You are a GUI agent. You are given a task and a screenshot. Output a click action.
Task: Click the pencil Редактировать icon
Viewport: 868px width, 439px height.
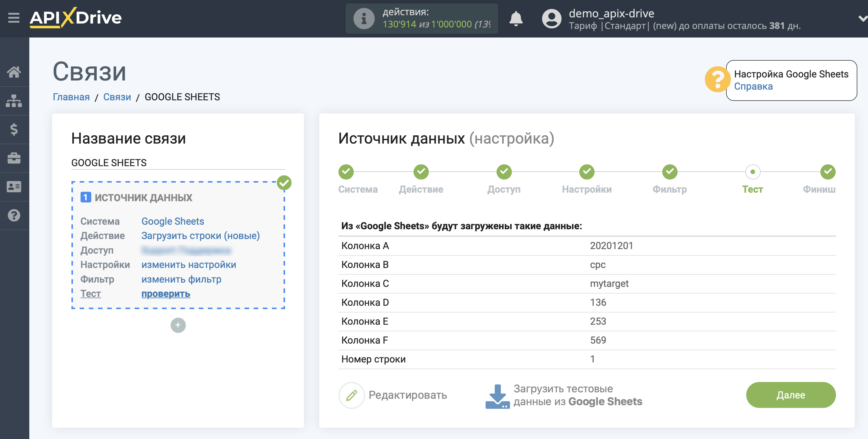(x=352, y=395)
